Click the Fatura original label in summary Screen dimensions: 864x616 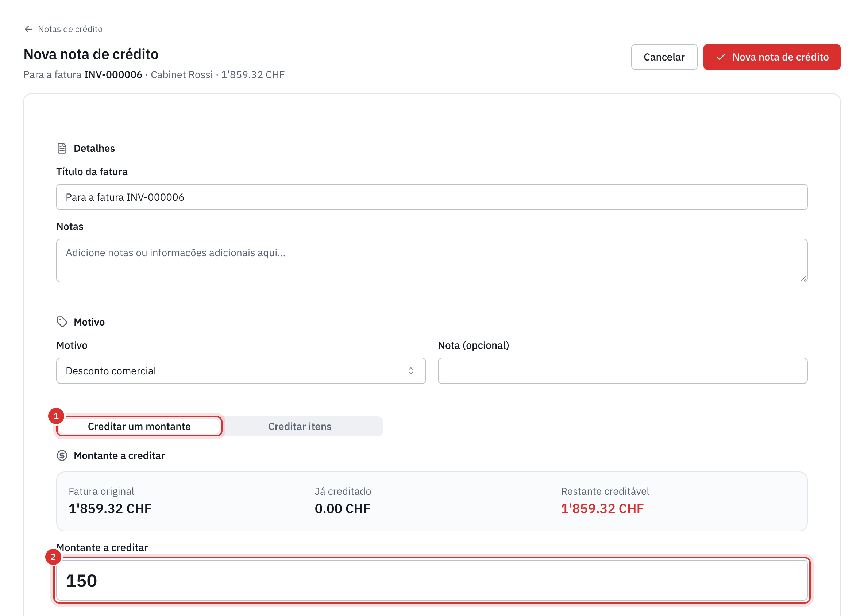pyautogui.click(x=101, y=492)
